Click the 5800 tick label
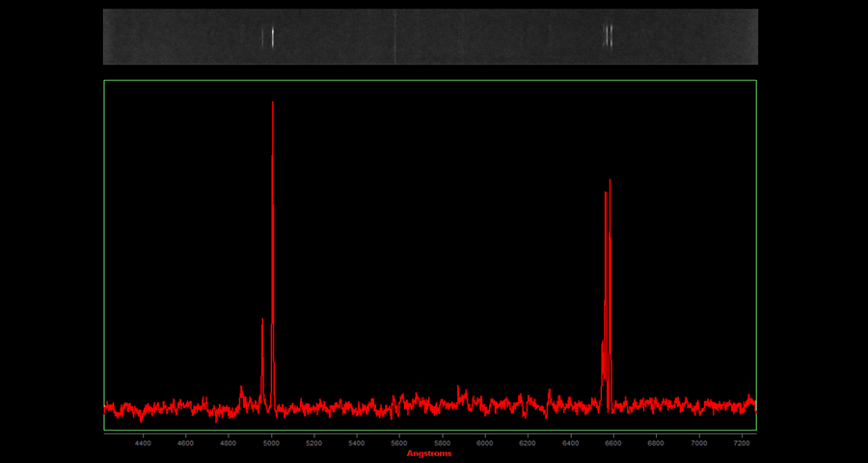 pos(442,443)
